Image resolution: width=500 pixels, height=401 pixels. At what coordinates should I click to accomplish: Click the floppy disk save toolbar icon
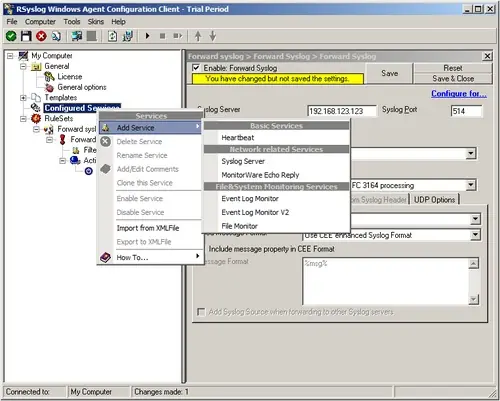point(26,36)
